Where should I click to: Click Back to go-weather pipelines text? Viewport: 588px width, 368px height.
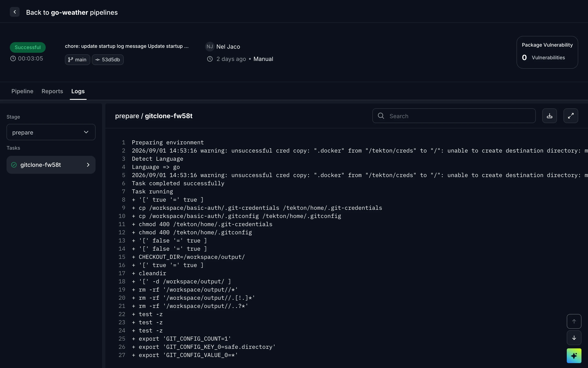click(72, 12)
